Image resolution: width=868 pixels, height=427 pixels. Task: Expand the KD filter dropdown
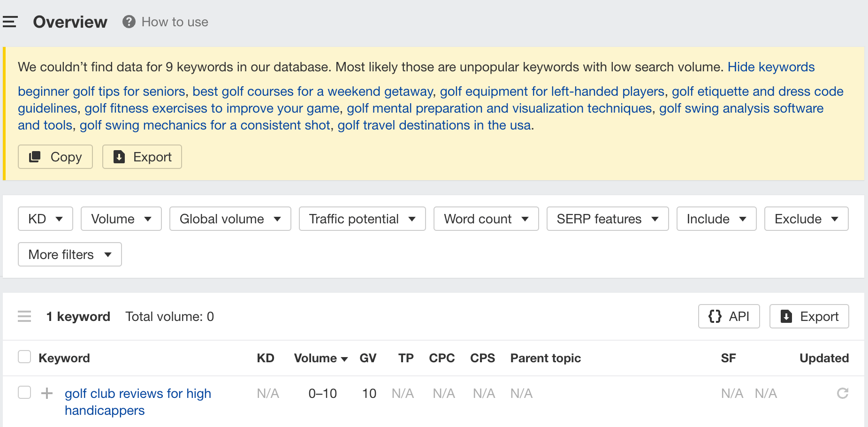point(46,219)
